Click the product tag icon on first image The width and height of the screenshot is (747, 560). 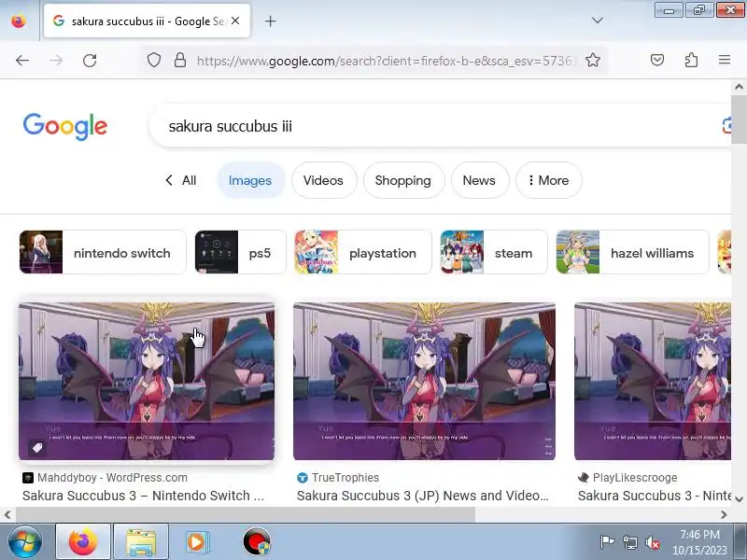37,448
